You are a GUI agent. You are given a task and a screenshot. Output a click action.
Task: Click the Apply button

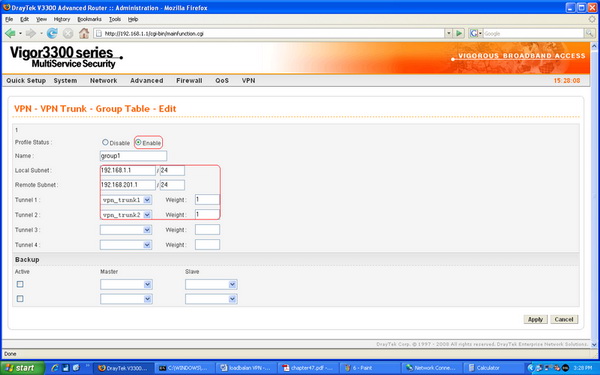(535, 320)
